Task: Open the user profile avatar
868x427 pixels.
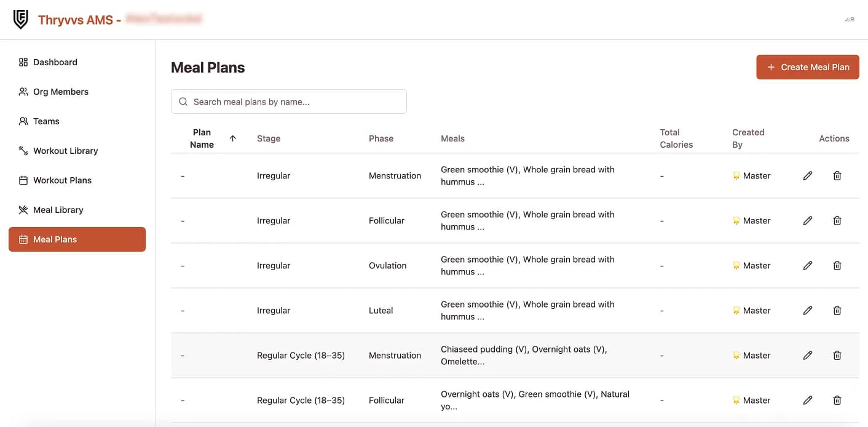Action: (850, 20)
